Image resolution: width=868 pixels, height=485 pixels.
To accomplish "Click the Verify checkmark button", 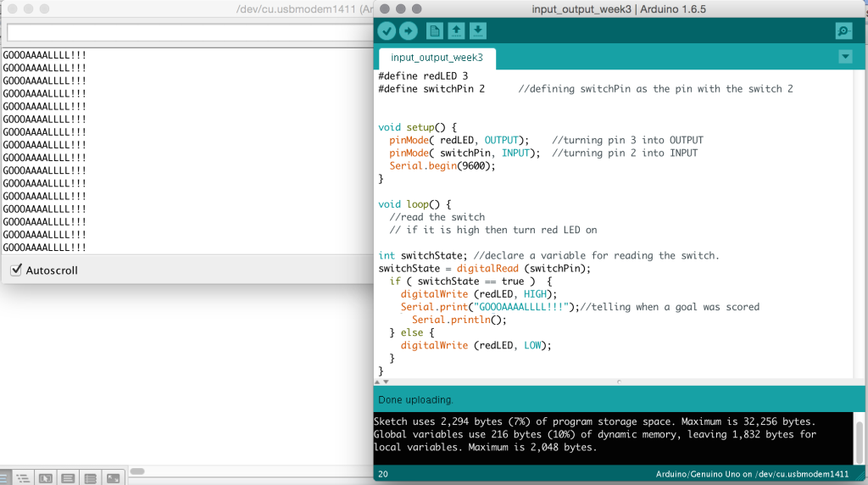I will [x=387, y=31].
